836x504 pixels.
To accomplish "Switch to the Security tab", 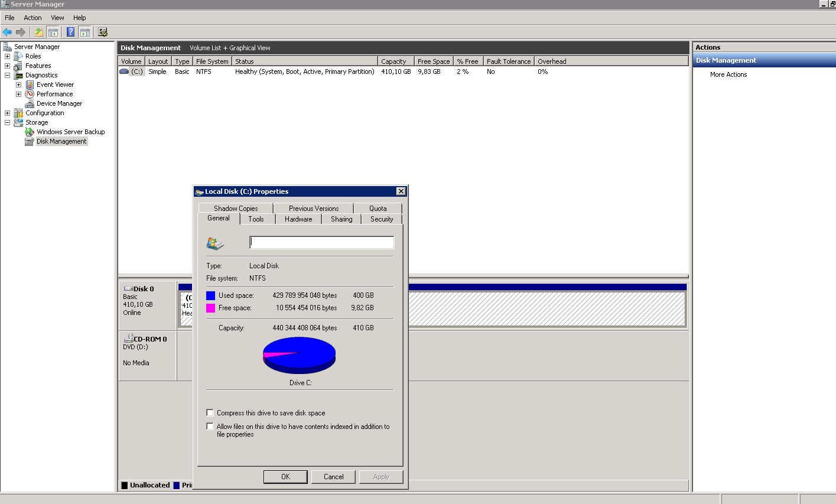I will click(x=381, y=219).
